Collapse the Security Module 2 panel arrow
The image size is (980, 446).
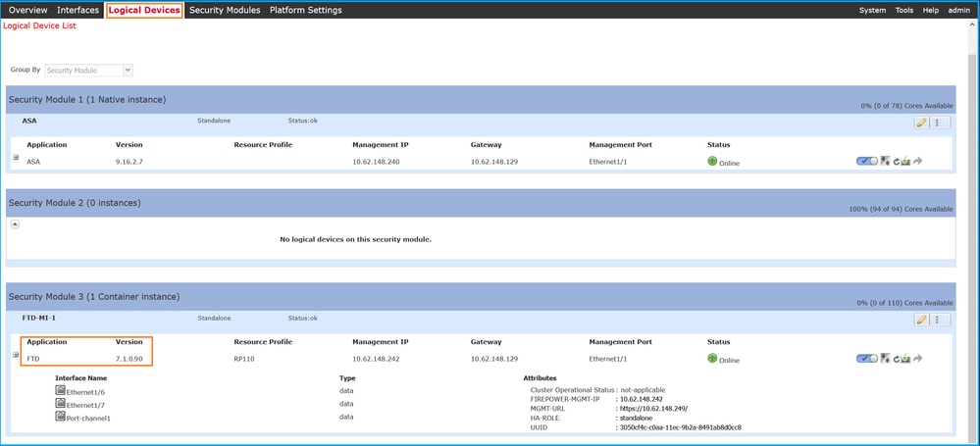point(15,224)
